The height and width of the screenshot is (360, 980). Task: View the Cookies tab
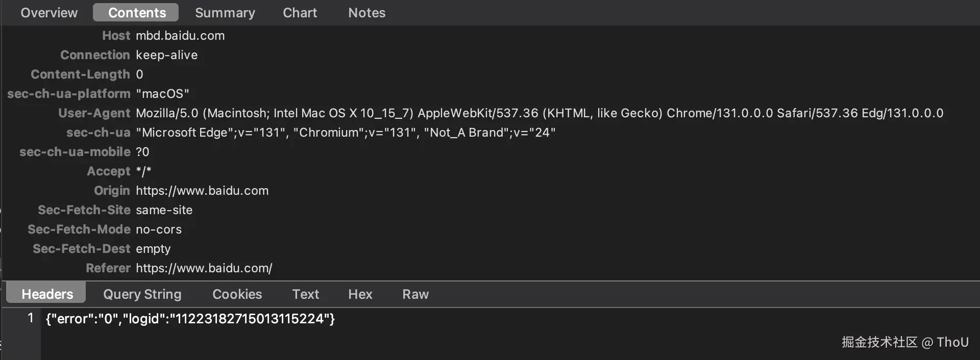pyautogui.click(x=237, y=294)
